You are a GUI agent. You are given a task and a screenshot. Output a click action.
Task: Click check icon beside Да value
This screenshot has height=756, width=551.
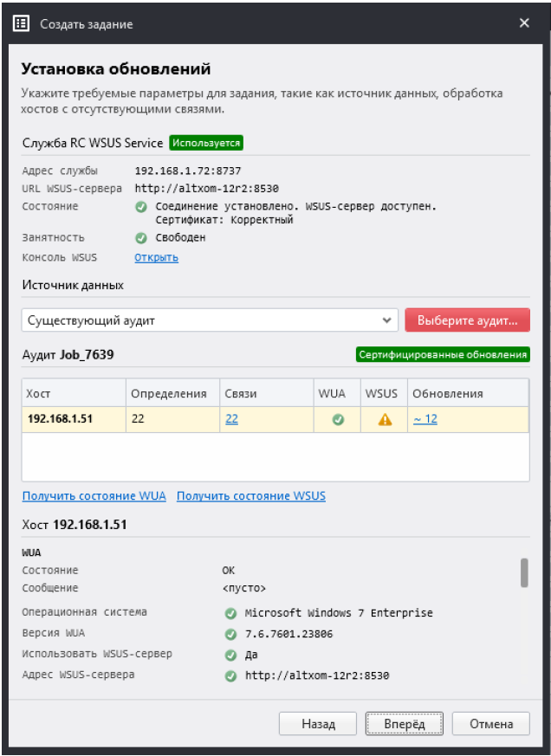[x=230, y=655]
